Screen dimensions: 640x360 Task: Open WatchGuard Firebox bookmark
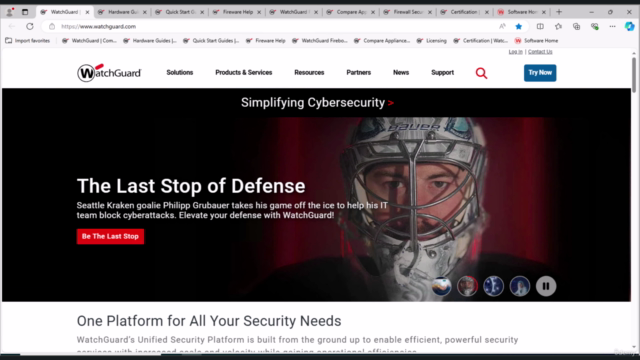click(x=320, y=41)
